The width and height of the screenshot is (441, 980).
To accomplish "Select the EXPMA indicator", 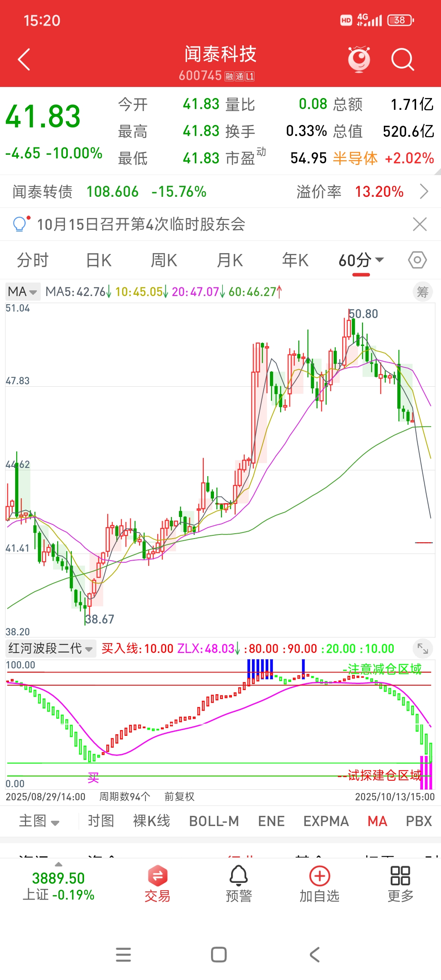I will pyautogui.click(x=326, y=821).
